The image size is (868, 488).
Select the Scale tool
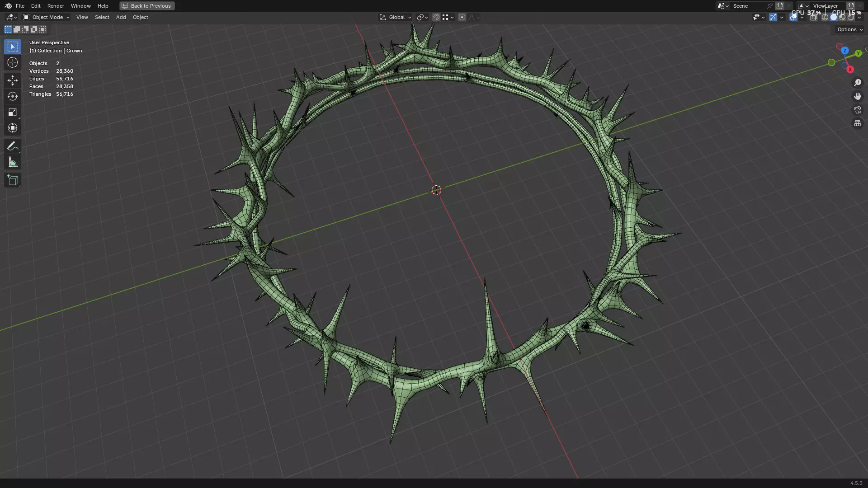tap(13, 112)
